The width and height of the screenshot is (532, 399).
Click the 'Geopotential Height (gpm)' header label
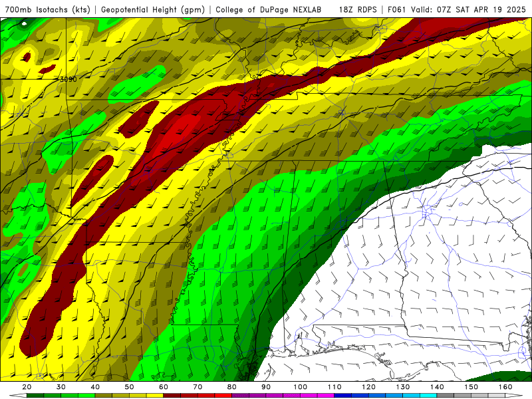[153, 9]
